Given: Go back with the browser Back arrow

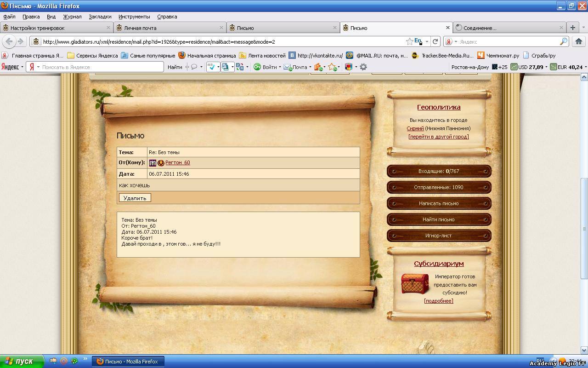Looking at the screenshot, I should point(9,41).
